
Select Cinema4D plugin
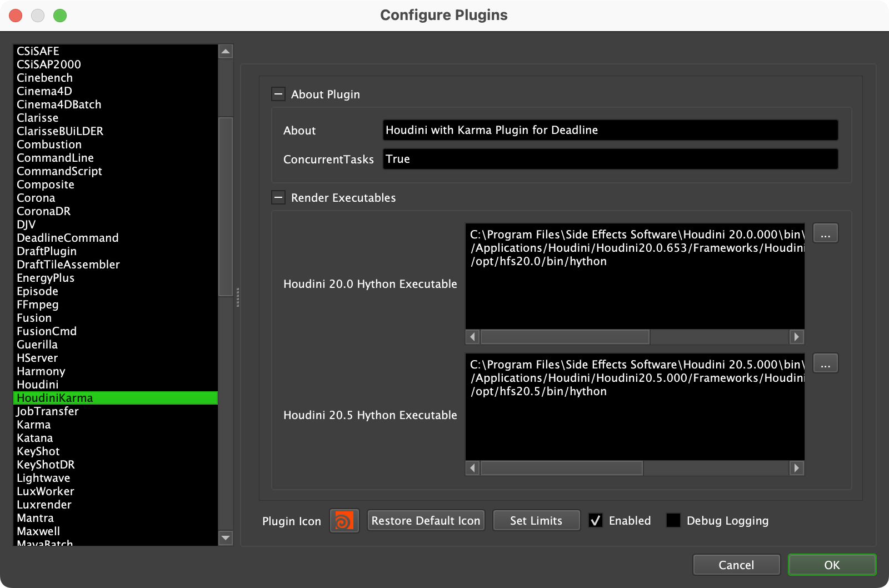[116, 91]
